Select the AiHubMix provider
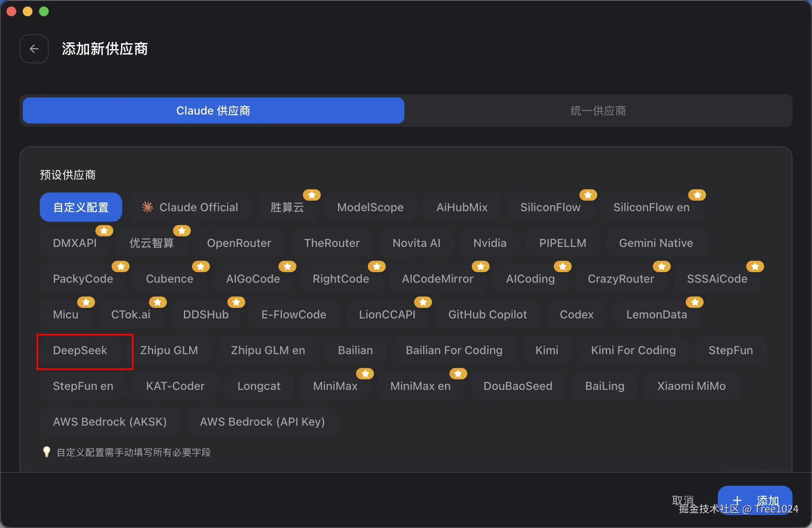The height and width of the screenshot is (528, 812). coord(462,207)
